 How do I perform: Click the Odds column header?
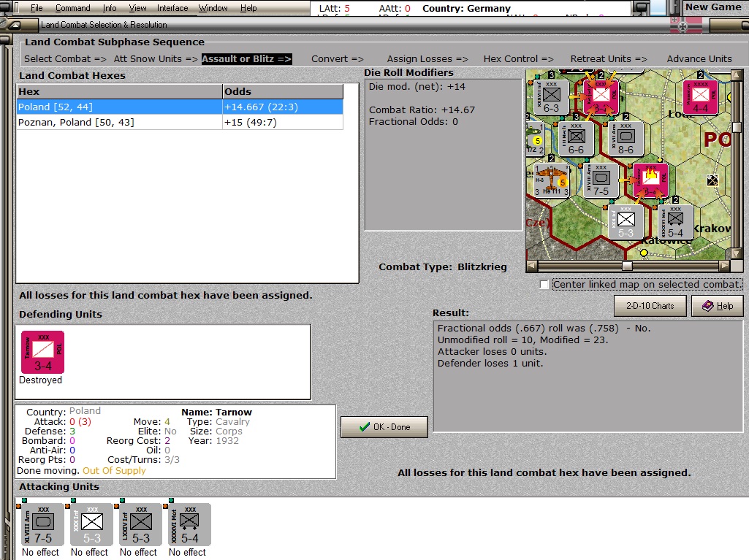coord(283,92)
